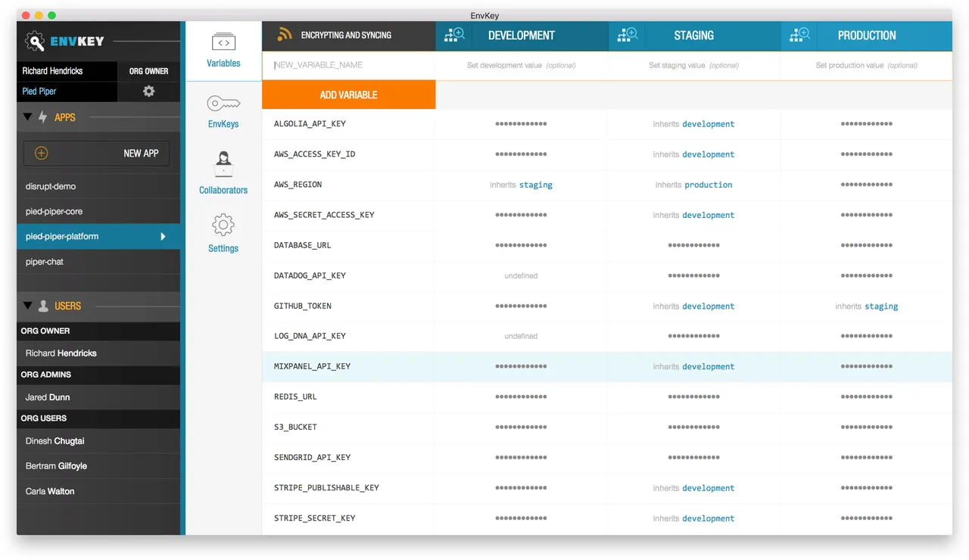The width and height of the screenshot is (969, 560).
Task: Collapse the Apps section triangle
Action: pos(28,117)
